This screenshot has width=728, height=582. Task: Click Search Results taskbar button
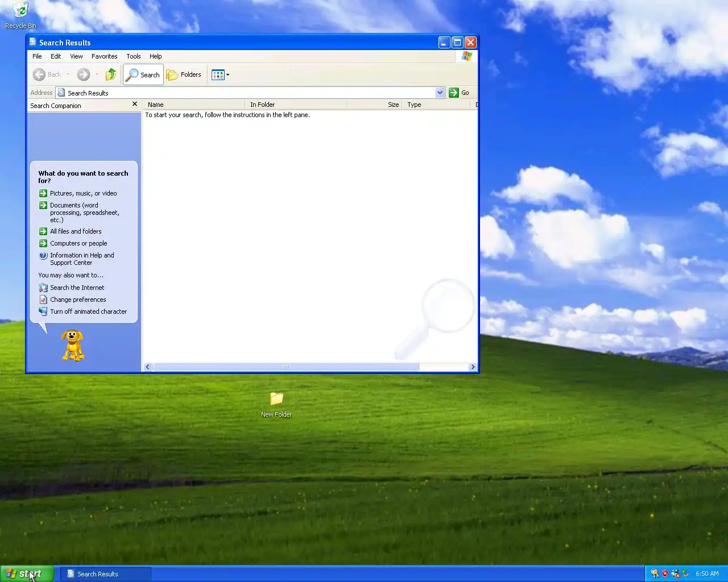[x=106, y=574]
